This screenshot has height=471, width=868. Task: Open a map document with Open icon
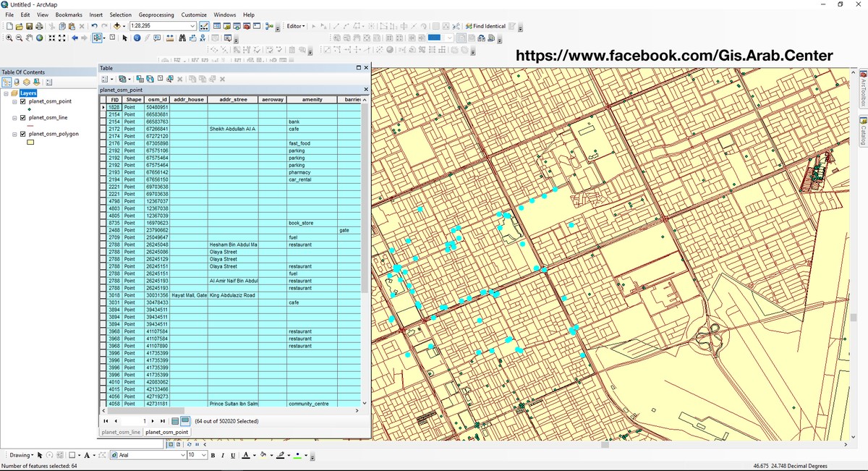tap(20, 26)
